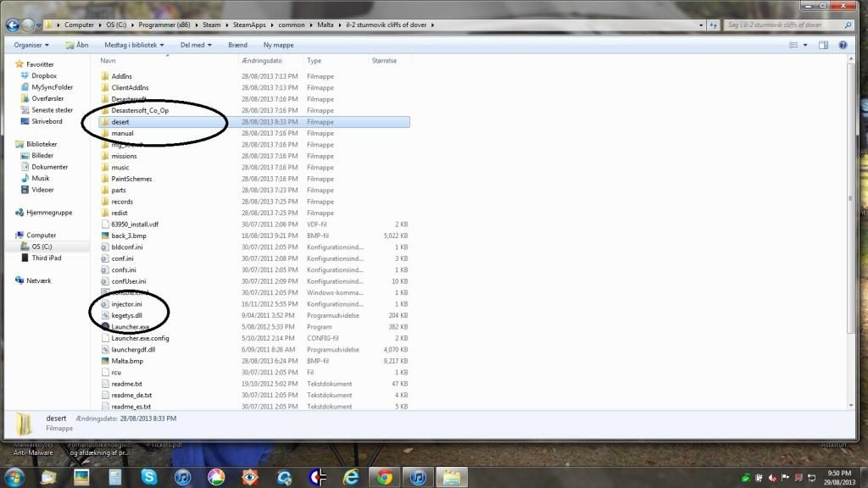Select the missions folder icon
Image resolution: width=868 pixels, height=488 pixels.
pyautogui.click(x=105, y=156)
